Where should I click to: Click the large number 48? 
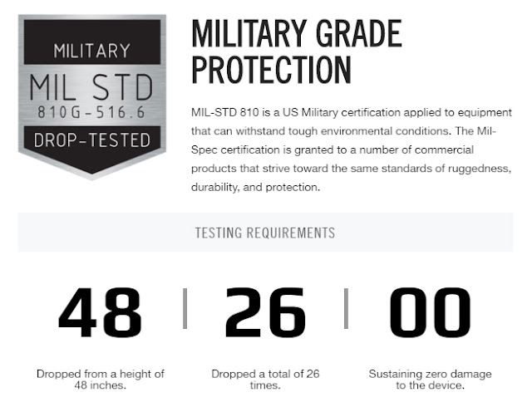pos(100,312)
